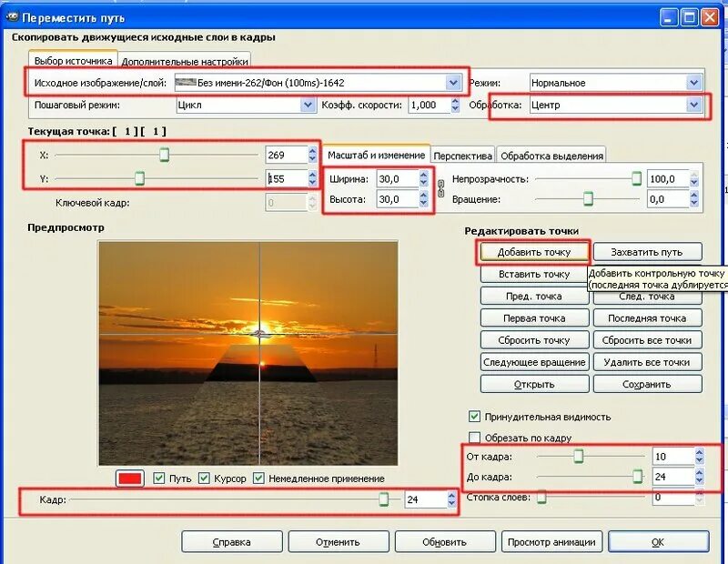
Task: Decrease Высота with spinner down arrow
Action: pyautogui.click(x=423, y=204)
